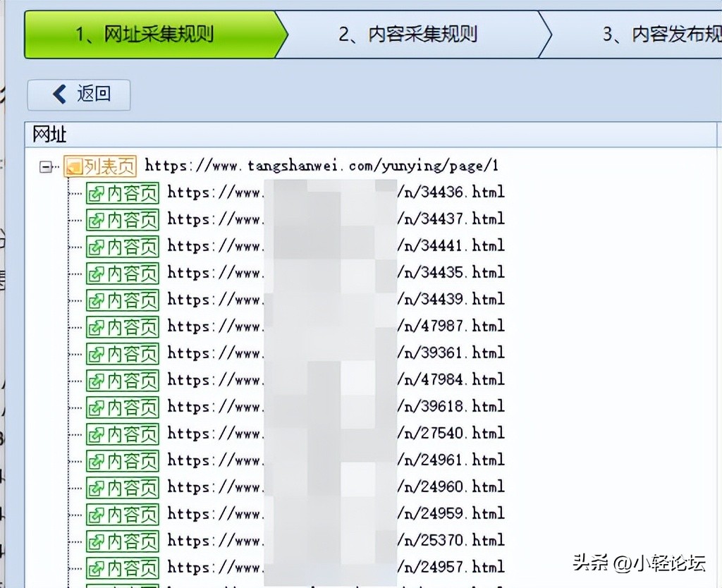This screenshot has height=588, width=722.
Task: Click 内容页 icon for 47984.html
Action: (123, 380)
